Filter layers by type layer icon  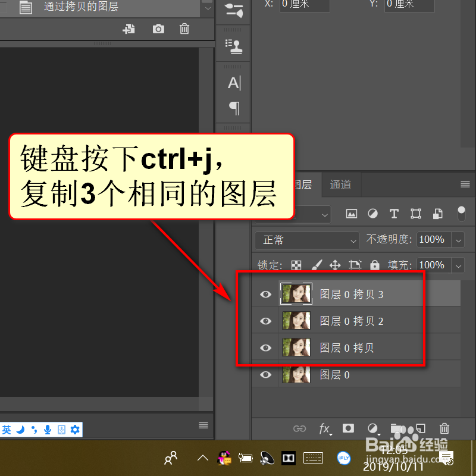pyautogui.click(x=394, y=214)
